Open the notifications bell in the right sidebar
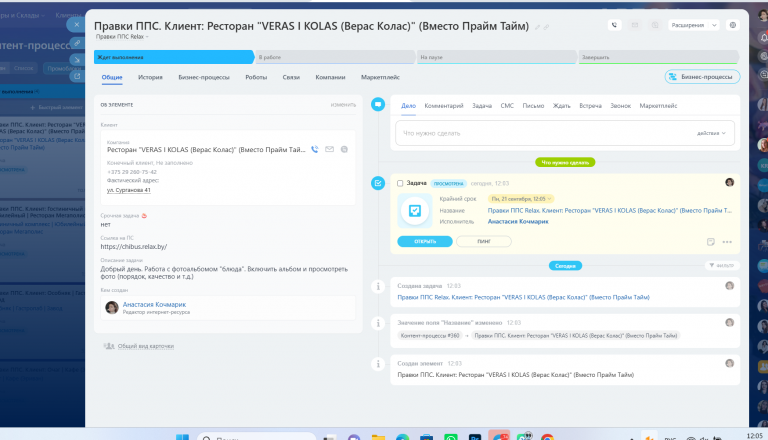This screenshot has width=768, height=440. click(763, 38)
